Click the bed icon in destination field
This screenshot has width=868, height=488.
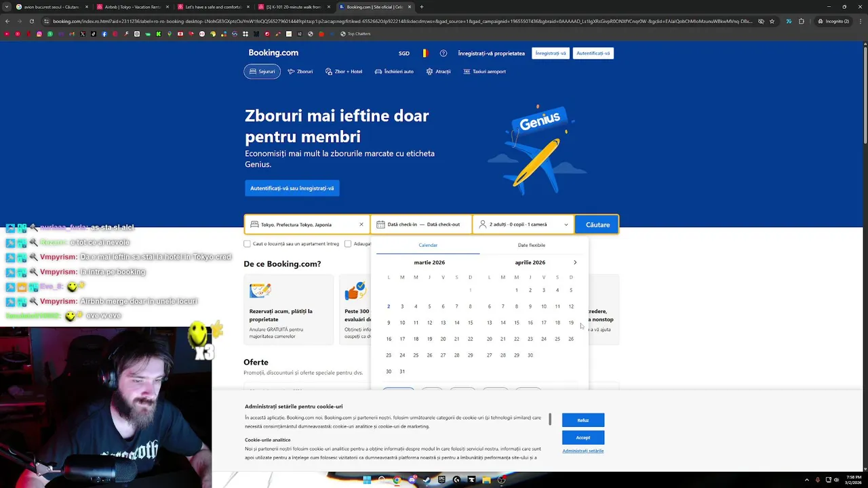(254, 224)
